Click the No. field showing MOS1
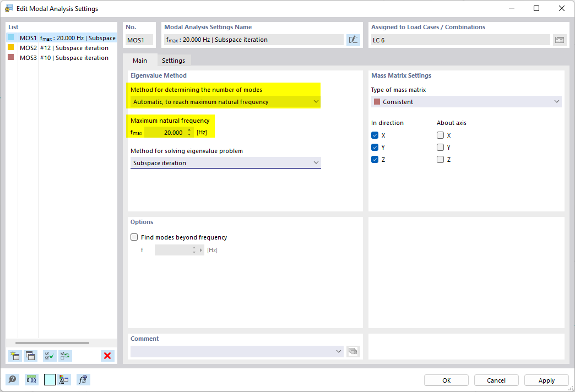 139,40
